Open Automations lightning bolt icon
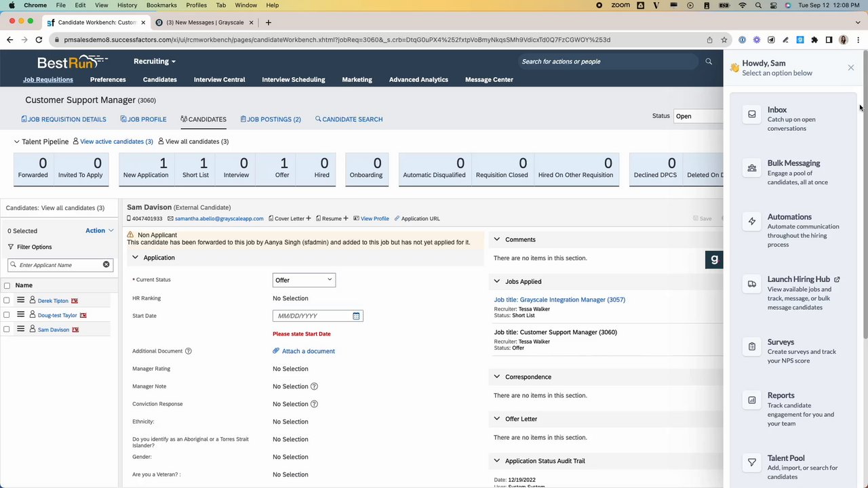The width and height of the screenshot is (868, 488). pos(751,222)
